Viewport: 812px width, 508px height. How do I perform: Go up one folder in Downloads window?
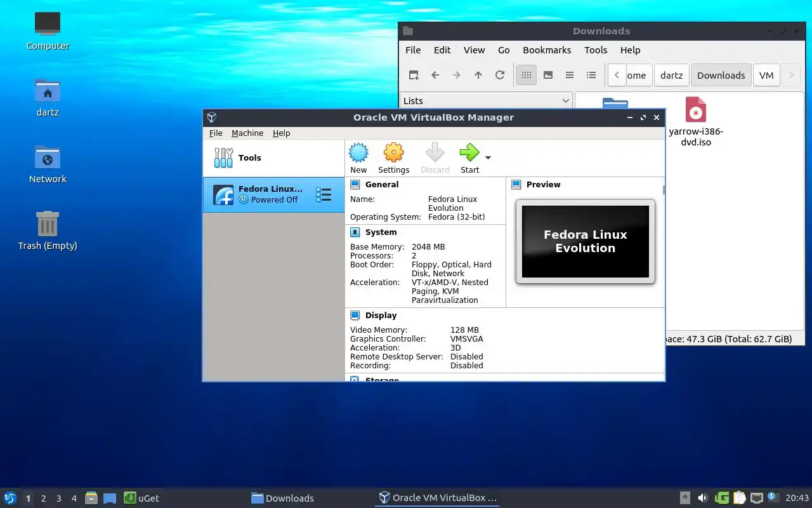pos(478,75)
